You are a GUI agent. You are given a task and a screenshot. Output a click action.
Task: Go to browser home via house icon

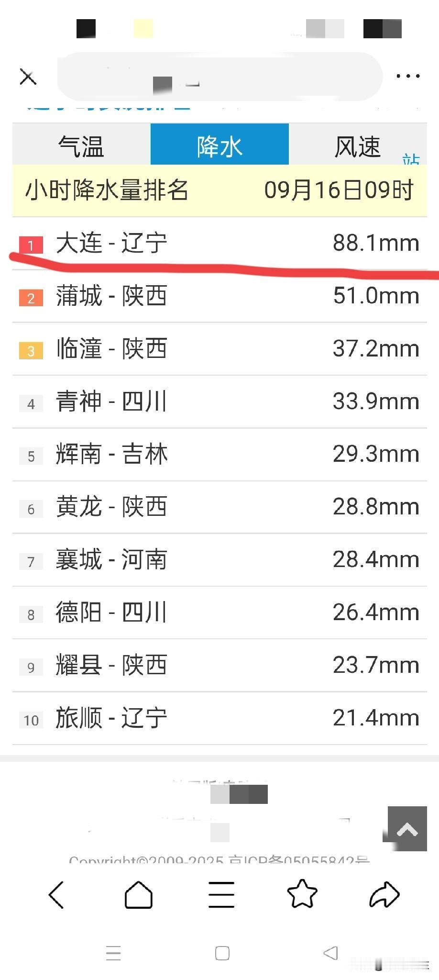tap(139, 894)
